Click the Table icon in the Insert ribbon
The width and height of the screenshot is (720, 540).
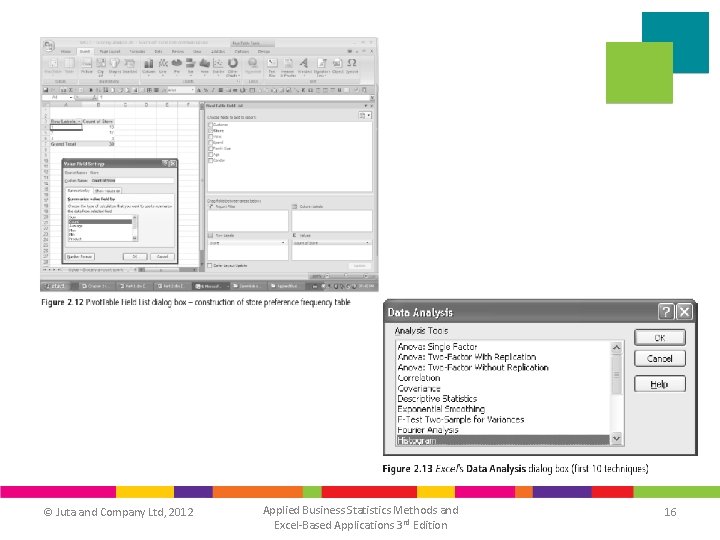coord(69,66)
